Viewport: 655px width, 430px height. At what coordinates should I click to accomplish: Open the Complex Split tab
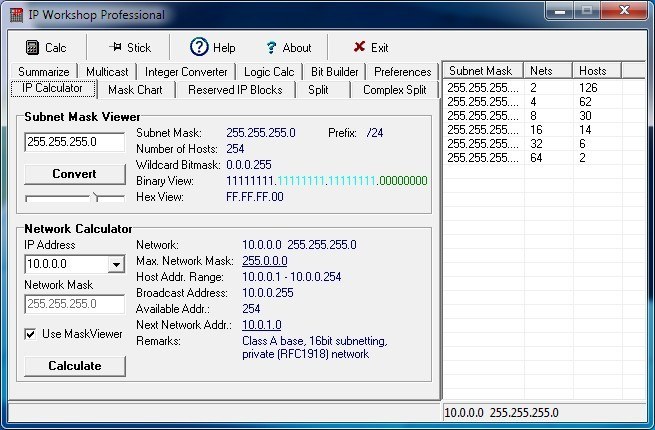tap(394, 90)
